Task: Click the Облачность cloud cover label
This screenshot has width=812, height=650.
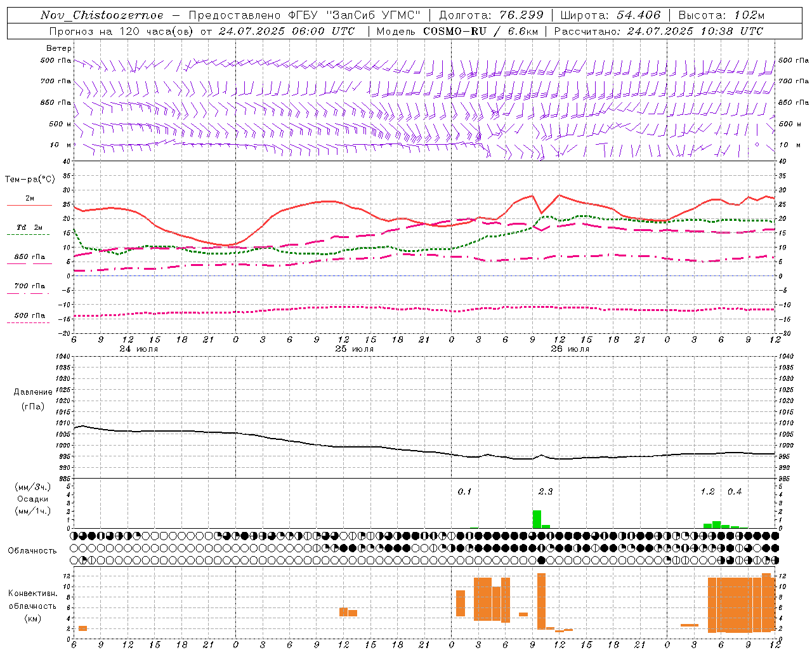Action: [32, 551]
